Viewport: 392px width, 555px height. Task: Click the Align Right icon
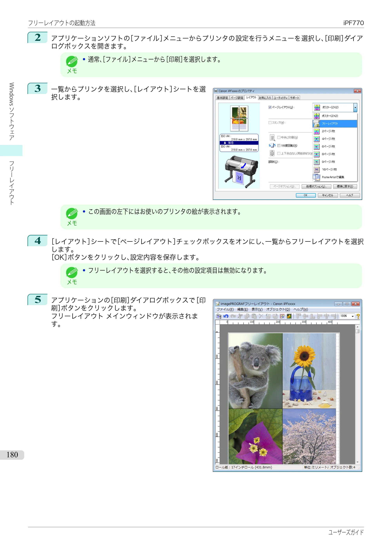pyautogui.click(x=334, y=316)
